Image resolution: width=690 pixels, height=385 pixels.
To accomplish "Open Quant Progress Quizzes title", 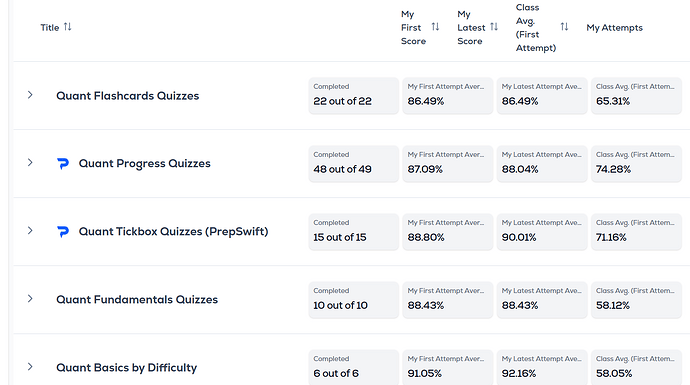I will 144,164.
